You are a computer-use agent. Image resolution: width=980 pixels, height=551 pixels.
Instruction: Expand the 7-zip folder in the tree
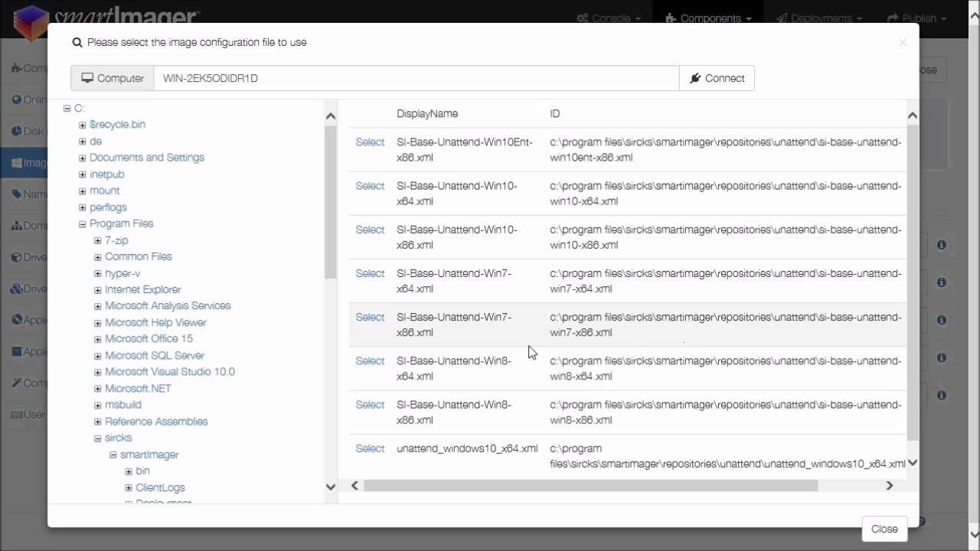pos(97,240)
